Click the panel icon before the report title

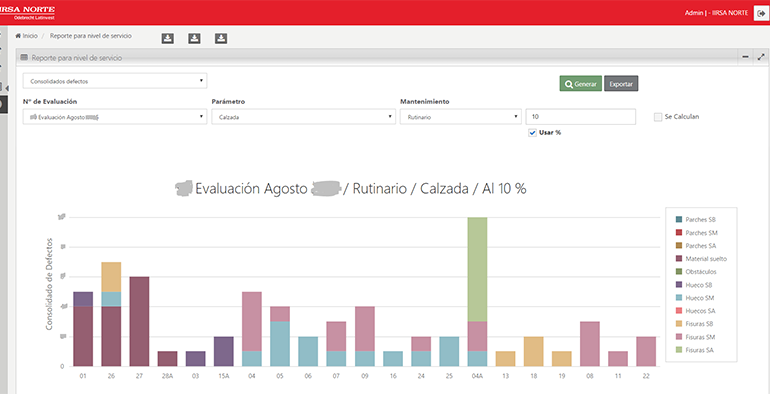tap(24, 57)
